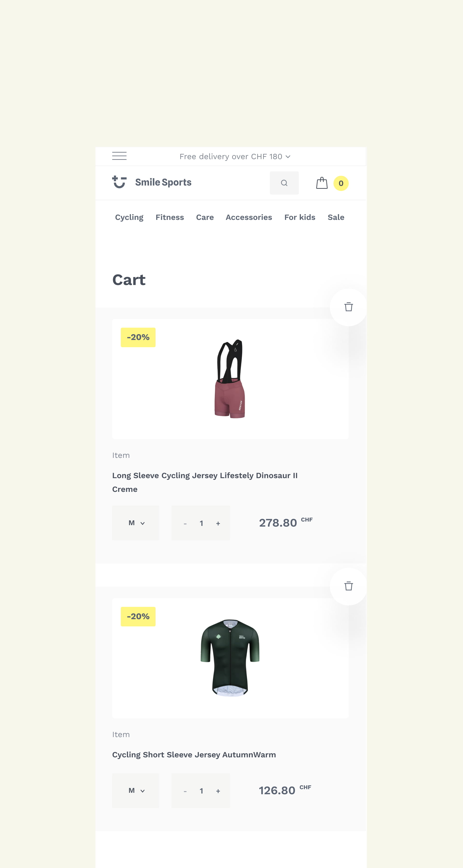Open size dropdown for AutumnWarm jersey
The height and width of the screenshot is (868, 463).
pos(136,791)
